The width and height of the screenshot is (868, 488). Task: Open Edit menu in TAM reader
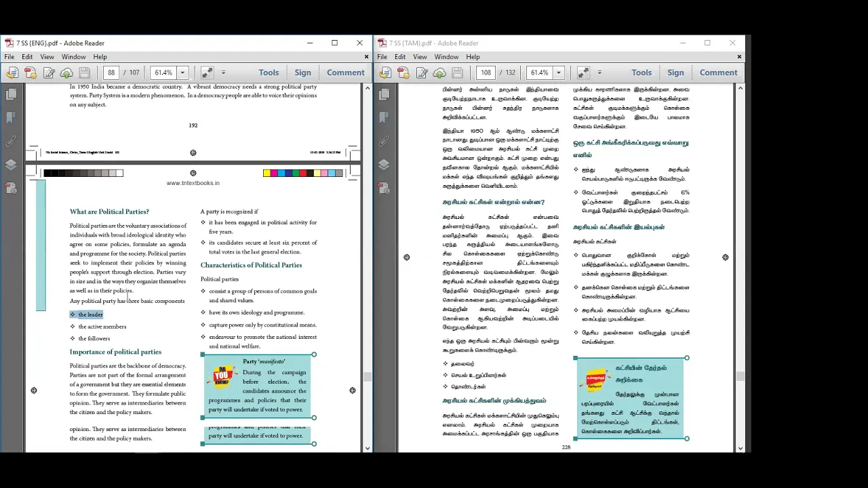400,57
